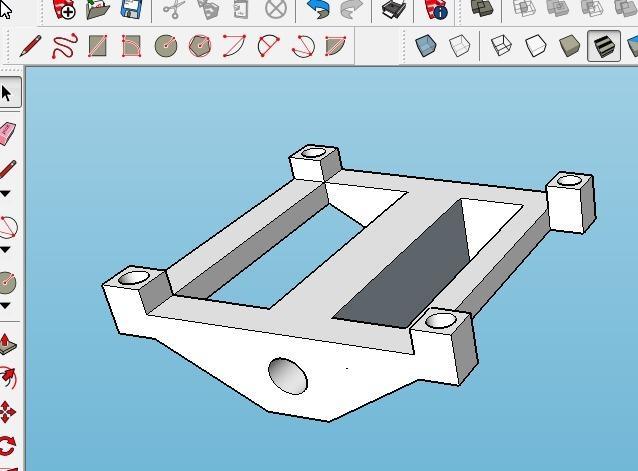Viewport: 638px width, 471px height.
Task: Select the Rectangle tool in drawing toolbar
Action: [98, 46]
